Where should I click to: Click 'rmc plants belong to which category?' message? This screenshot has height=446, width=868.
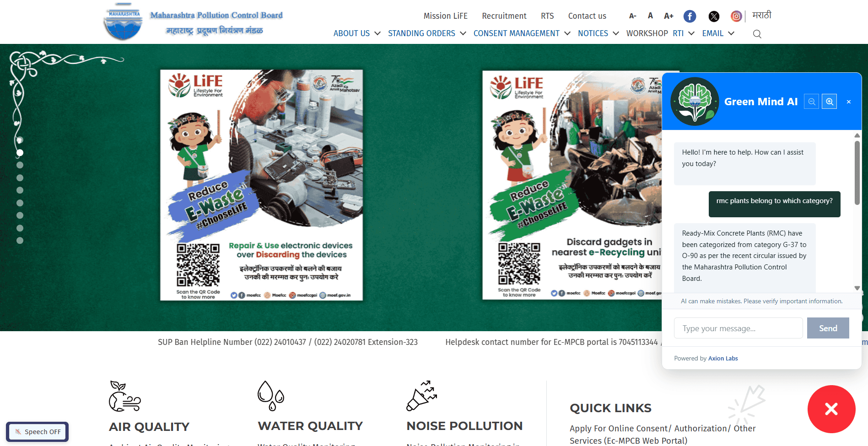point(774,204)
